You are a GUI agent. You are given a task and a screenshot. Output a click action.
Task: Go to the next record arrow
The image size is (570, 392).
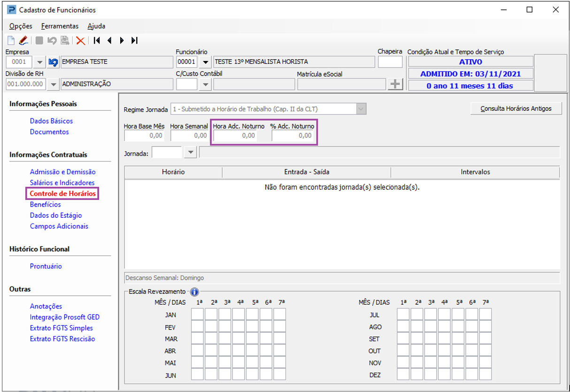point(122,41)
